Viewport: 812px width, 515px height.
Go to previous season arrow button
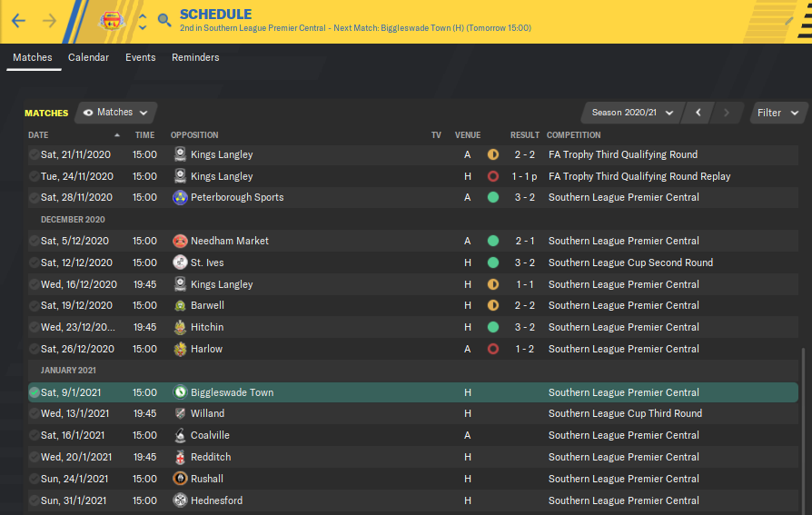(698, 113)
